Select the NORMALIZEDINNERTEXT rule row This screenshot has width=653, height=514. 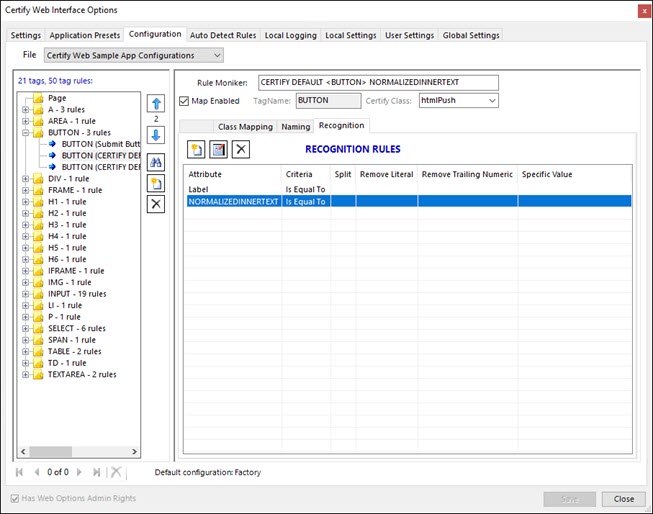[x=409, y=202]
